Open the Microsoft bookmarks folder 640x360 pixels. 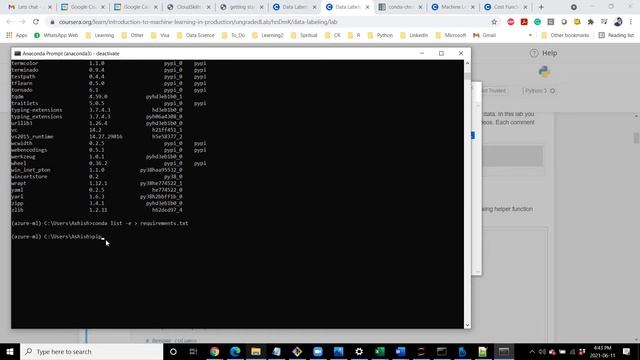[451, 36]
